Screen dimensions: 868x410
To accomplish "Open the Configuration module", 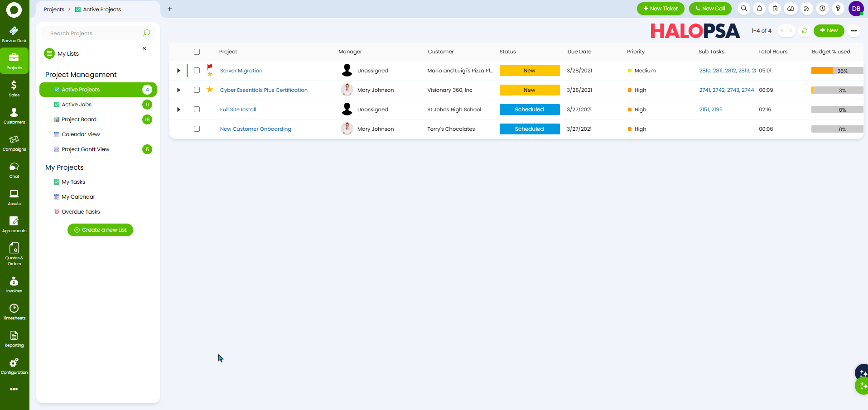I will [x=14, y=366].
